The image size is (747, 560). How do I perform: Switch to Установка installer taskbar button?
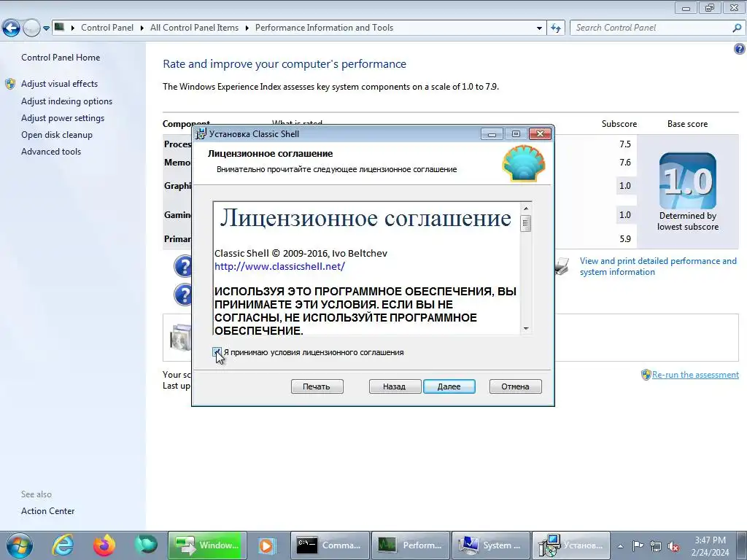tap(570, 545)
